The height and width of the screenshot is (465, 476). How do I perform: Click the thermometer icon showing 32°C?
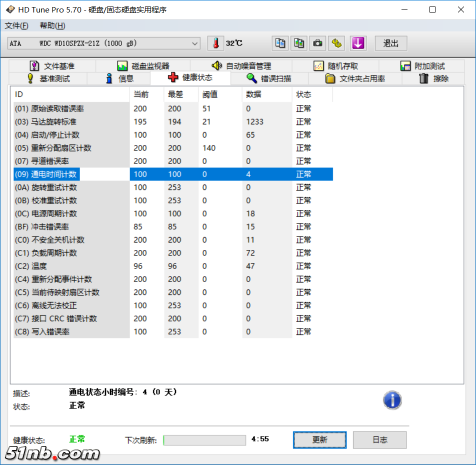(x=215, y=43)
